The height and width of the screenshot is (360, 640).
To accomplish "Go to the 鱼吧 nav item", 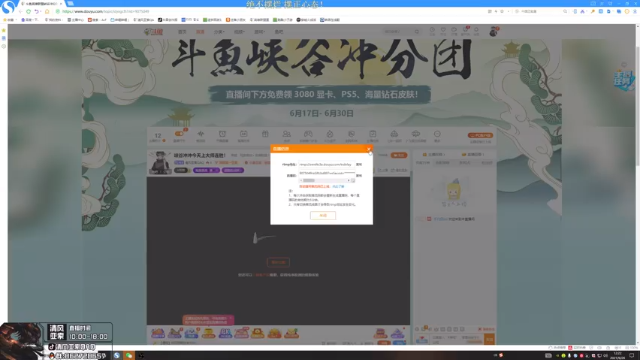I will (x=279, y=32).
